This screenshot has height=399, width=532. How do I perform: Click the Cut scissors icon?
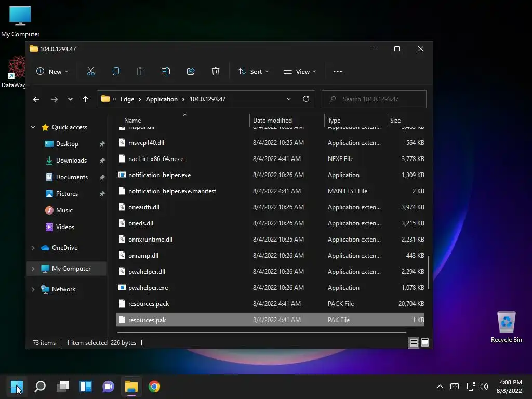pyautogui.click(x=90, y=71)
